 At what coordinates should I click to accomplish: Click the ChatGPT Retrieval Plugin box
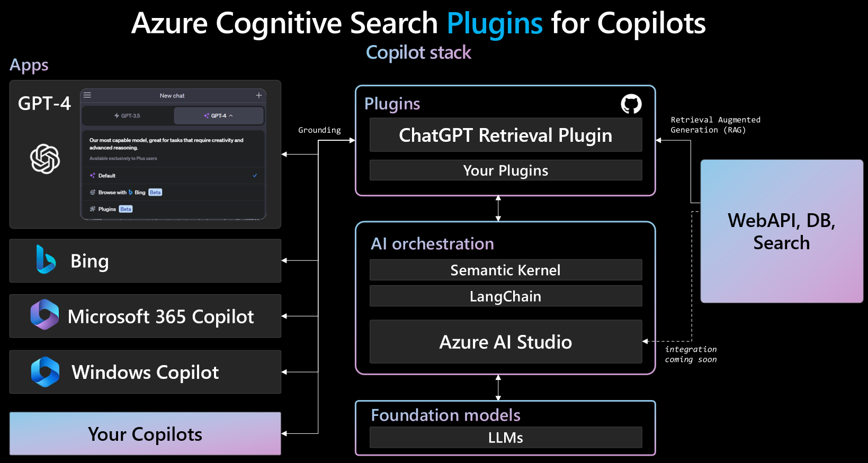tap(506, 135)
